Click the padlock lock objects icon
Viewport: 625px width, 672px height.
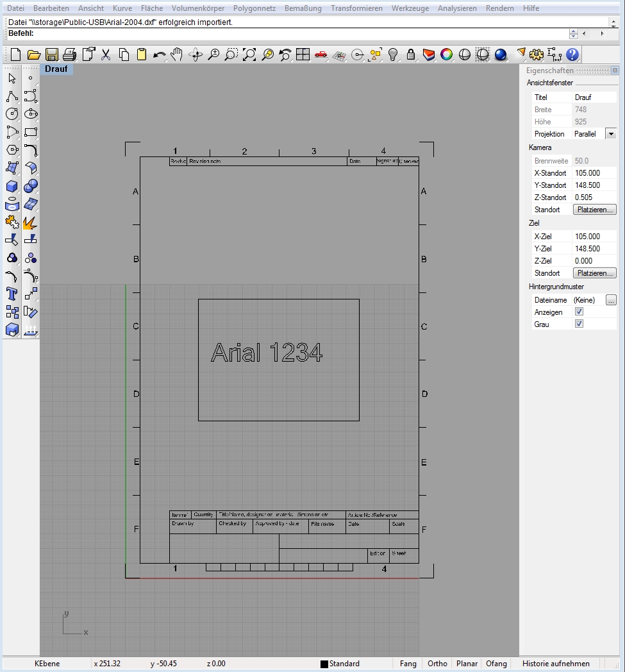pyautogui.click(x=411, y=55)
